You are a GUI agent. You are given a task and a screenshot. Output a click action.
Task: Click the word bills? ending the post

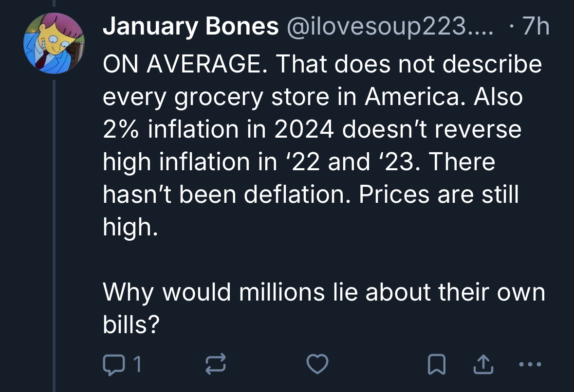point(131,325)
